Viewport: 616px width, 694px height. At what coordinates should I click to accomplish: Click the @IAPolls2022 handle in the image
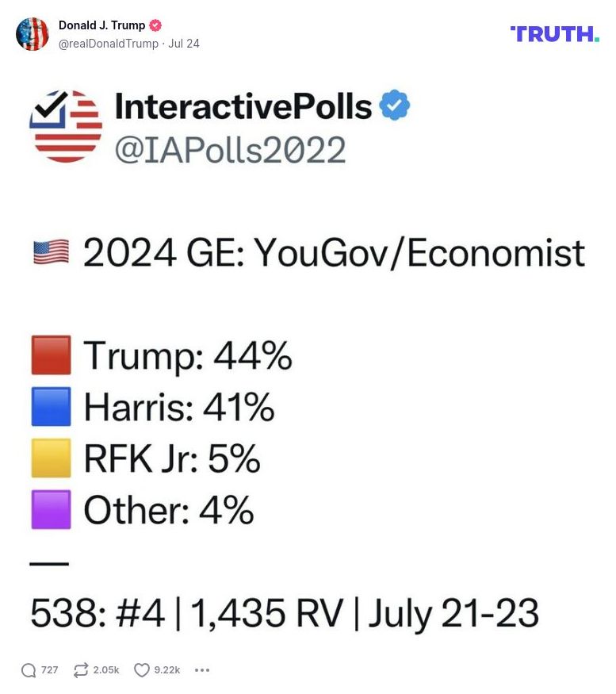click(x=230, y=150)
